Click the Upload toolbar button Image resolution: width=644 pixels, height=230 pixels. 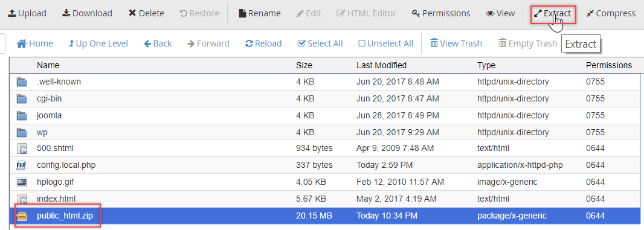(x=27, y=13)
